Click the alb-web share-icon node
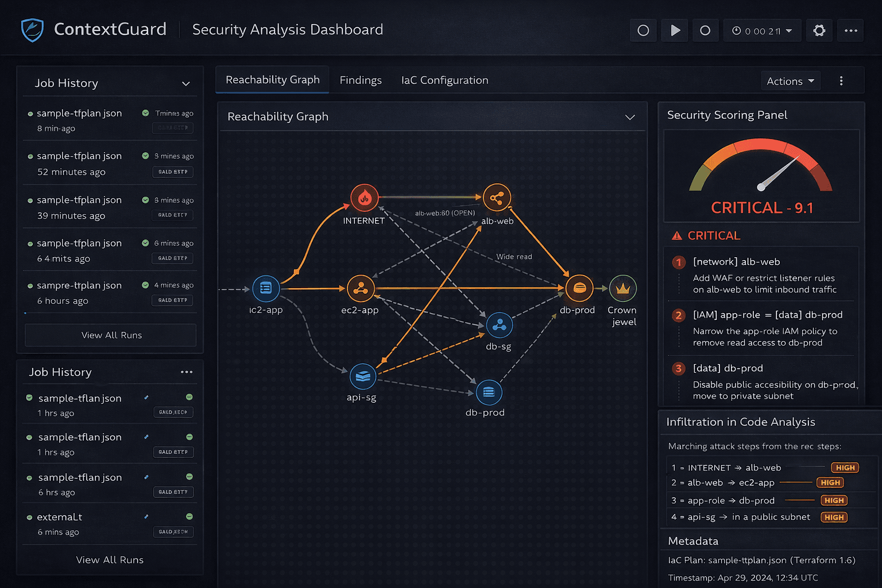This screenshot has width=882, height=588. point(497,197)
